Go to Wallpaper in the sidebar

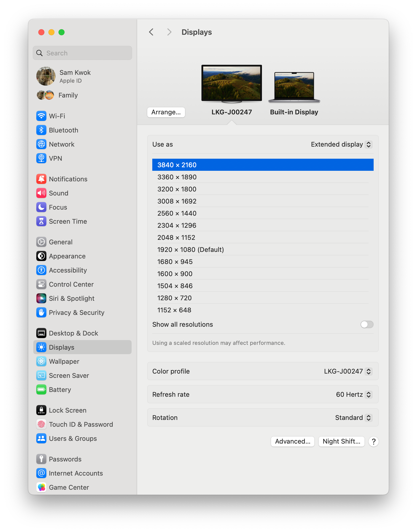click(x=64, y=361)
